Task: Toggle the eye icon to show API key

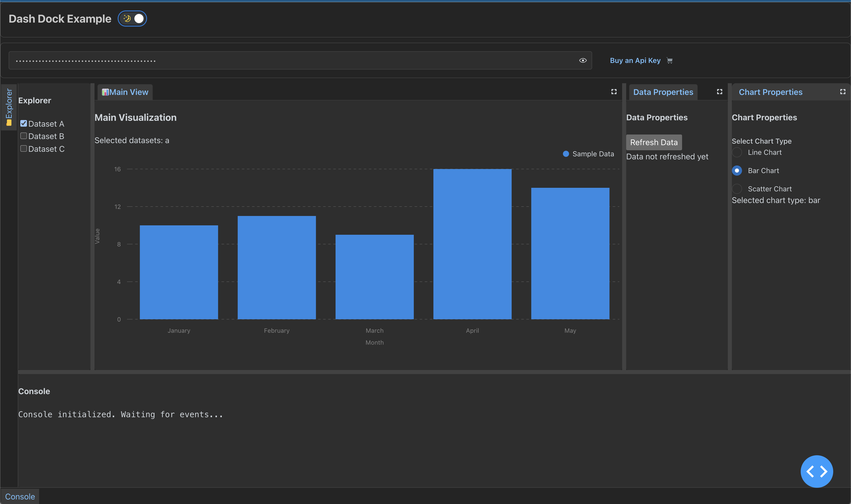Action: click(582, 59)
